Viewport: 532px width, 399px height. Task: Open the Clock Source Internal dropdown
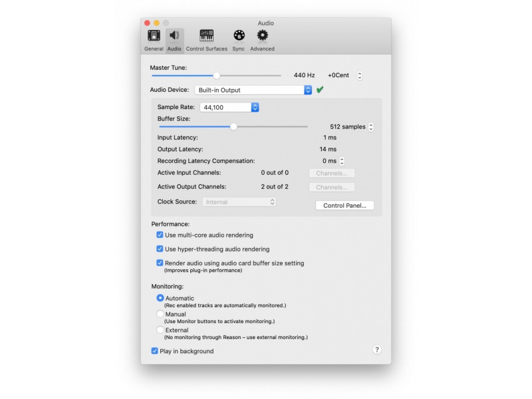click(x=239, y=202)
